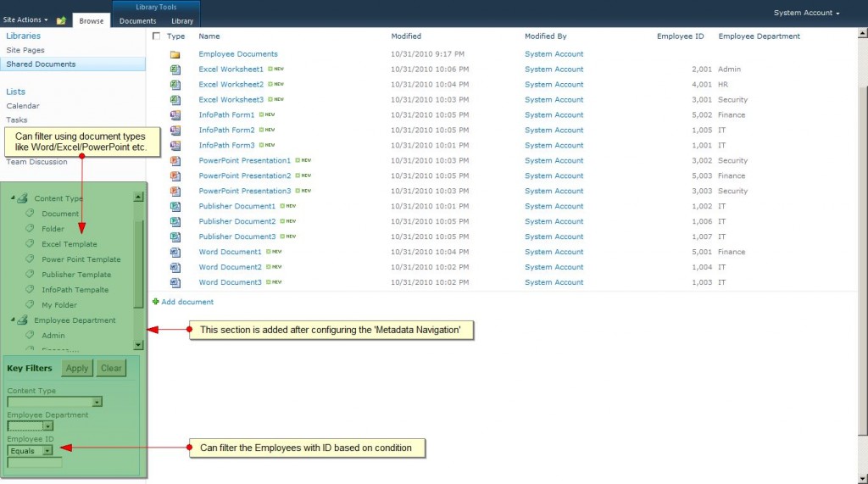
Task: Click the tag icon next to Publisher Template
Action: (30, 274)
